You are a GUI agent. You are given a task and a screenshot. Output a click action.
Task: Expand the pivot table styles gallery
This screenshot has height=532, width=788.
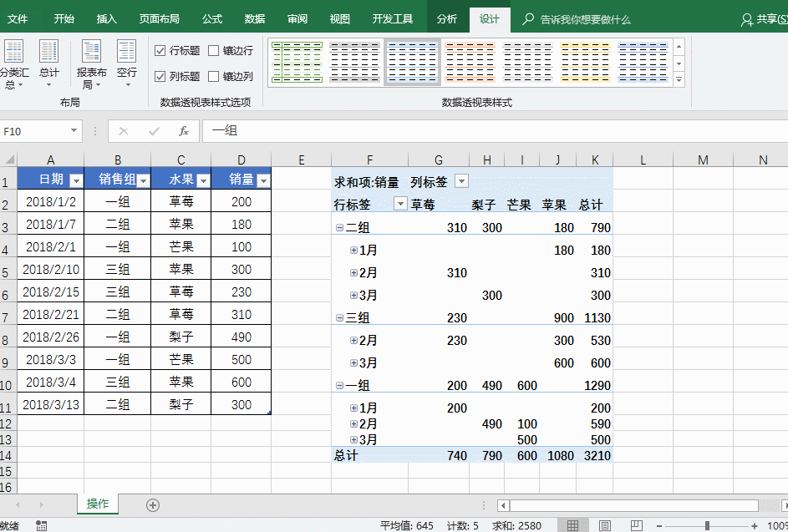point(679,80)
